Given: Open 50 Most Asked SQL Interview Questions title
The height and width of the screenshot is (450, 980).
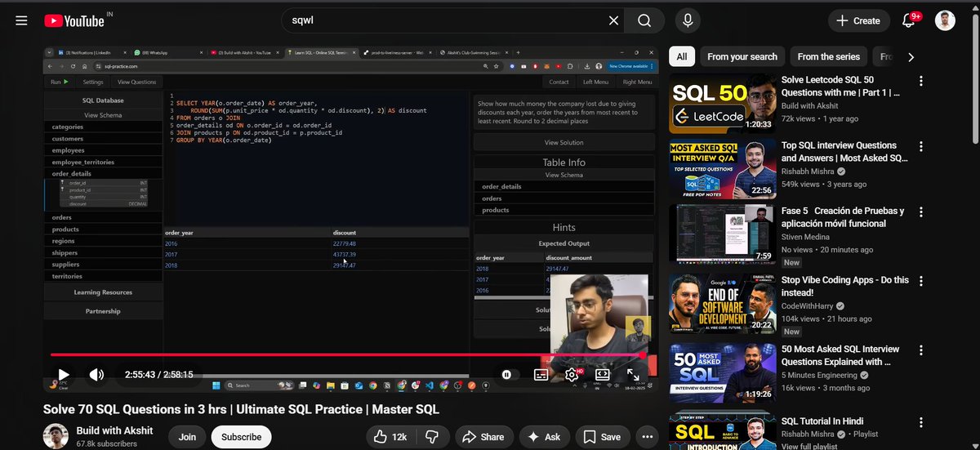Looking at the screenshot, I should coord(840,355).
